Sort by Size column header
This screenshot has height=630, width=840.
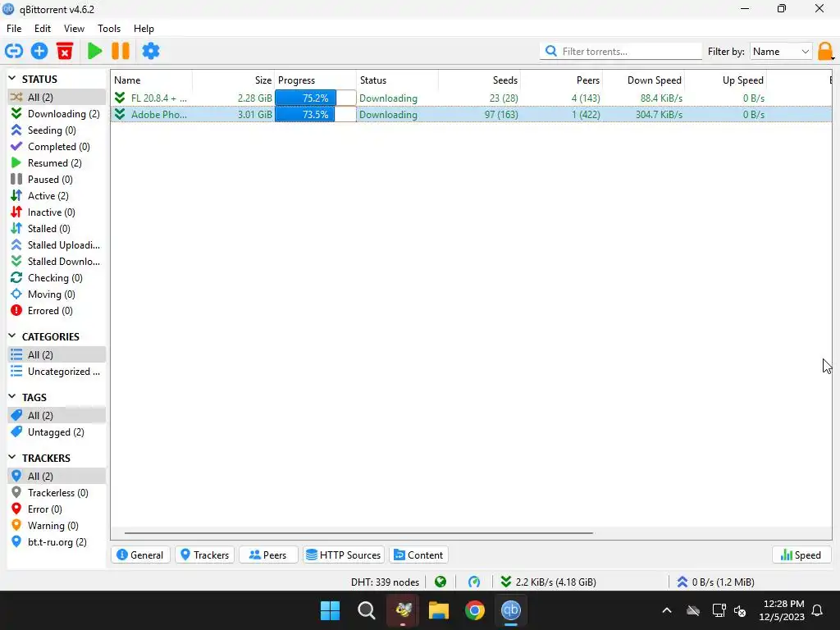(234, 80)
